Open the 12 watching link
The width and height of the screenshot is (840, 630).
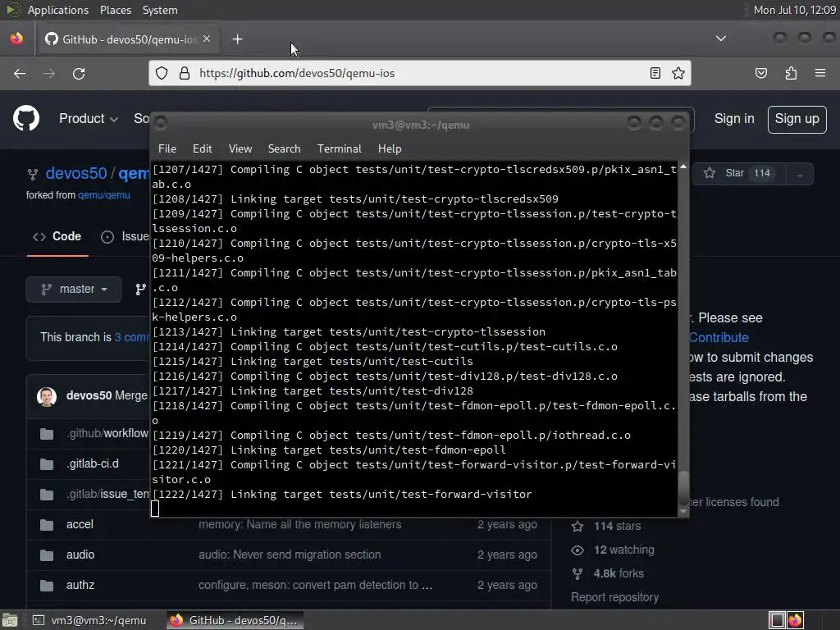tap(623, 550)
